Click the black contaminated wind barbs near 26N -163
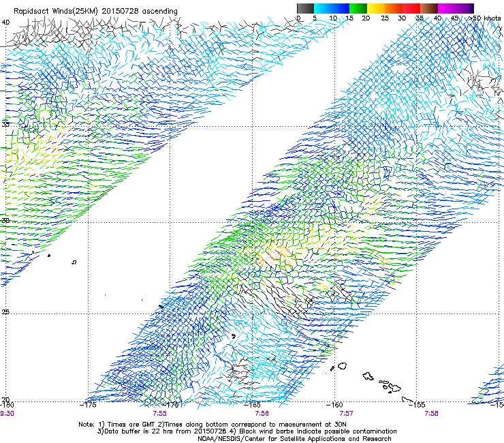The image size is (504, 443). [278, 298]
